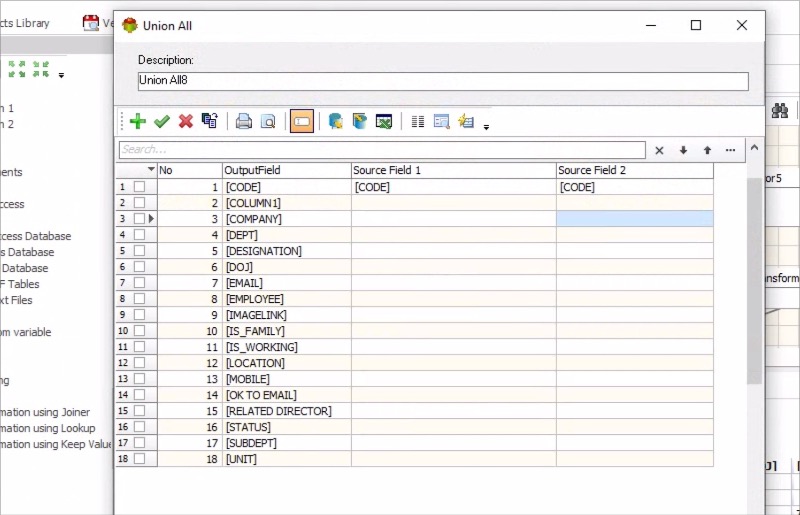Open print preview magnifier icon
The width and height of the screenshot is (800, 515).
point(268,121)
